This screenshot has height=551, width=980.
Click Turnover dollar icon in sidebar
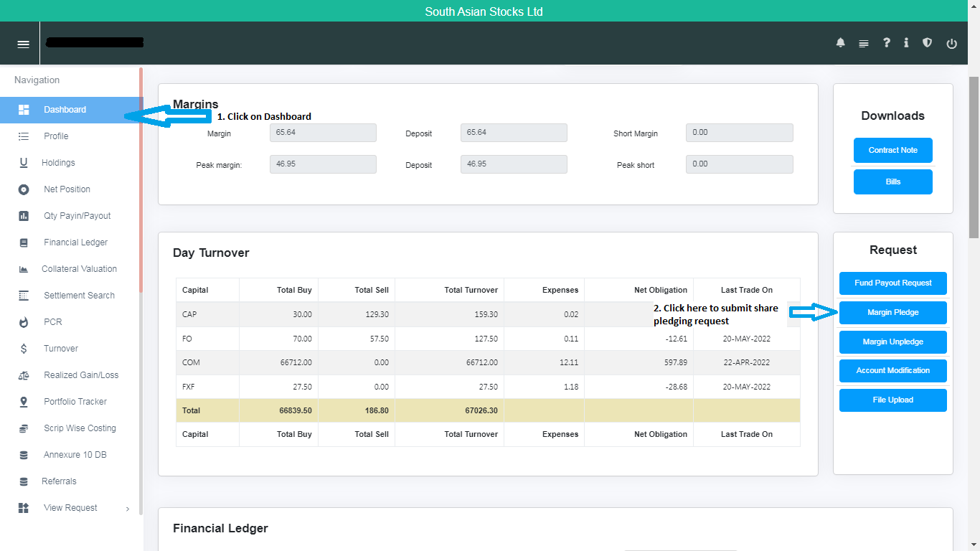click(24, 349)
